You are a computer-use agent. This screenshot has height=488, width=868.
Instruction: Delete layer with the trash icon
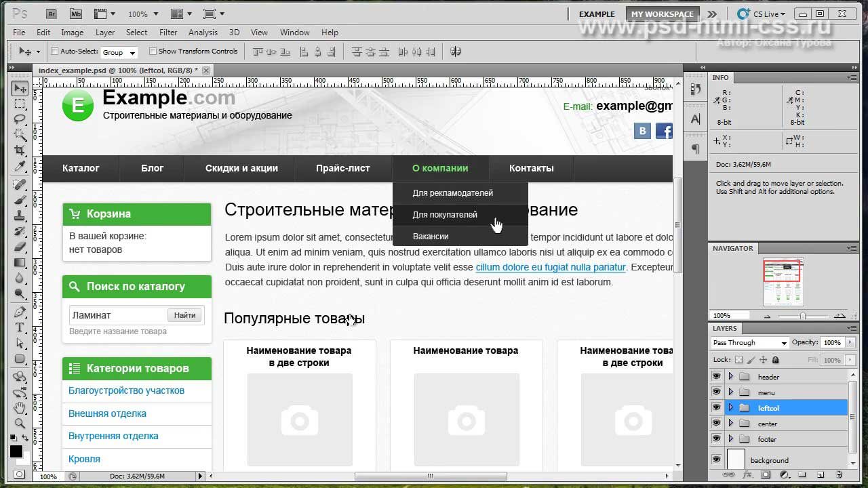[839, 475]
